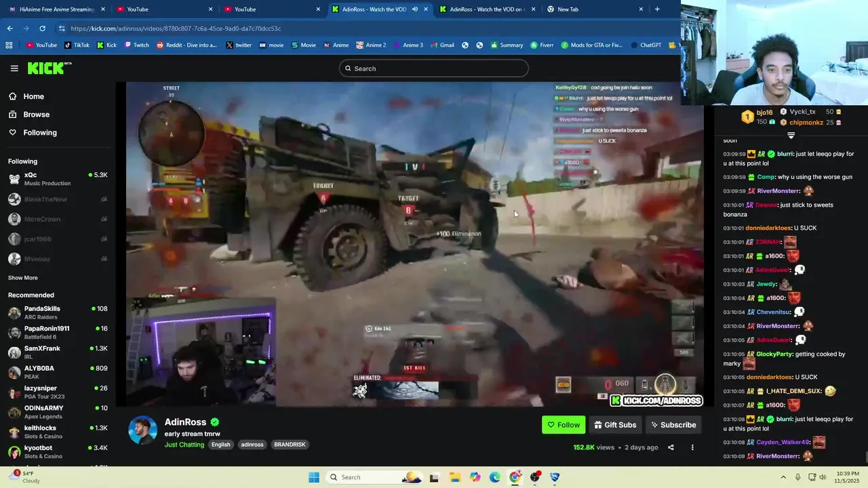Open lazysniper recommended channel
This screenshot has height=488, width=868.
click(x=58, y=392)
